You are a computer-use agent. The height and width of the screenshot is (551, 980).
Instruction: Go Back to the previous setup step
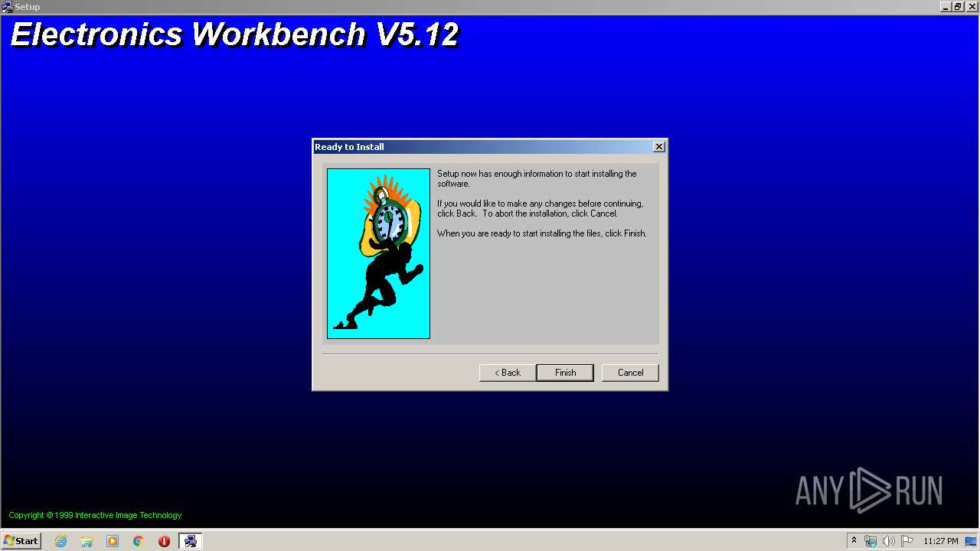tap(507, 373)
